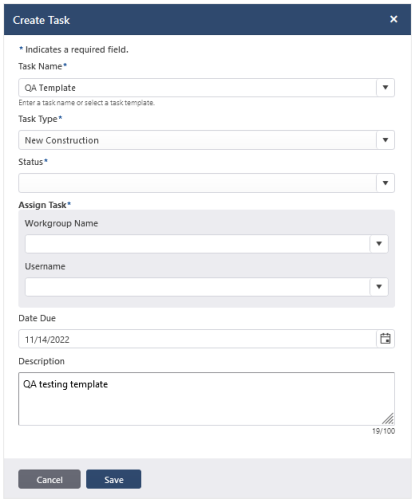Click the 11/14/2022 date due field

click(x=197, y=339)
